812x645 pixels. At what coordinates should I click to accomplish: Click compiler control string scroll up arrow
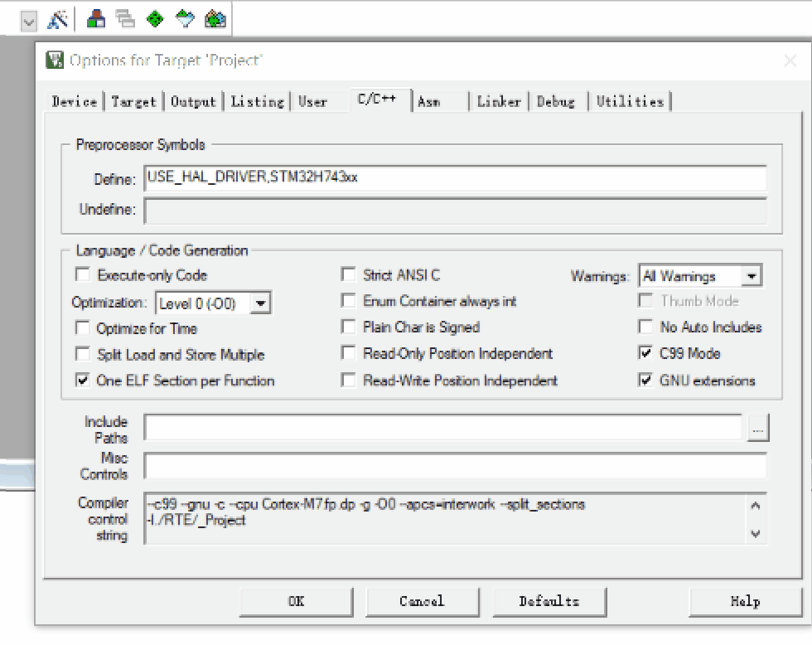pos(756,505)
